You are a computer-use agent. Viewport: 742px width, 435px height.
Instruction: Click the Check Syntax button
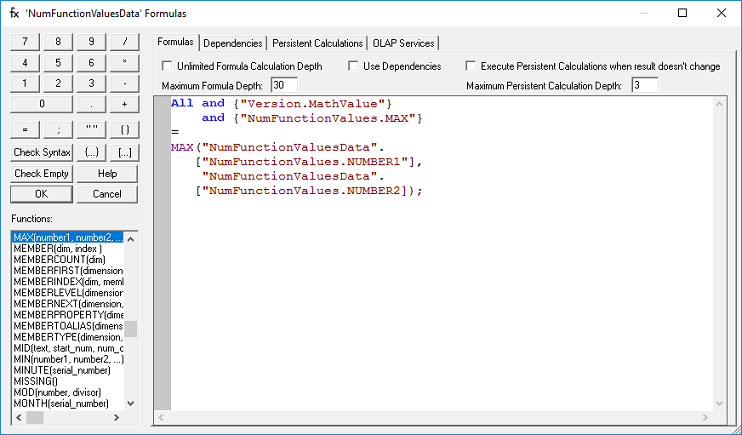[42, 152]
